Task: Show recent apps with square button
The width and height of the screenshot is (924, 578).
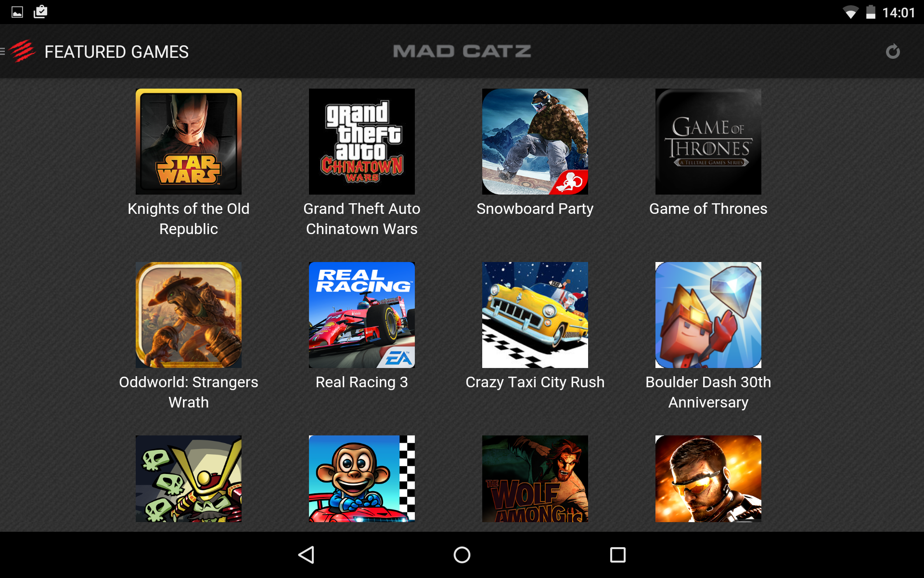Action: (x=618, y=555)
